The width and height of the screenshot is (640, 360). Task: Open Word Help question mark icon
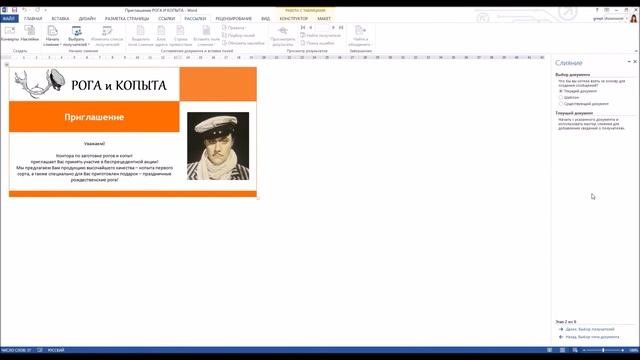point(597,10)
